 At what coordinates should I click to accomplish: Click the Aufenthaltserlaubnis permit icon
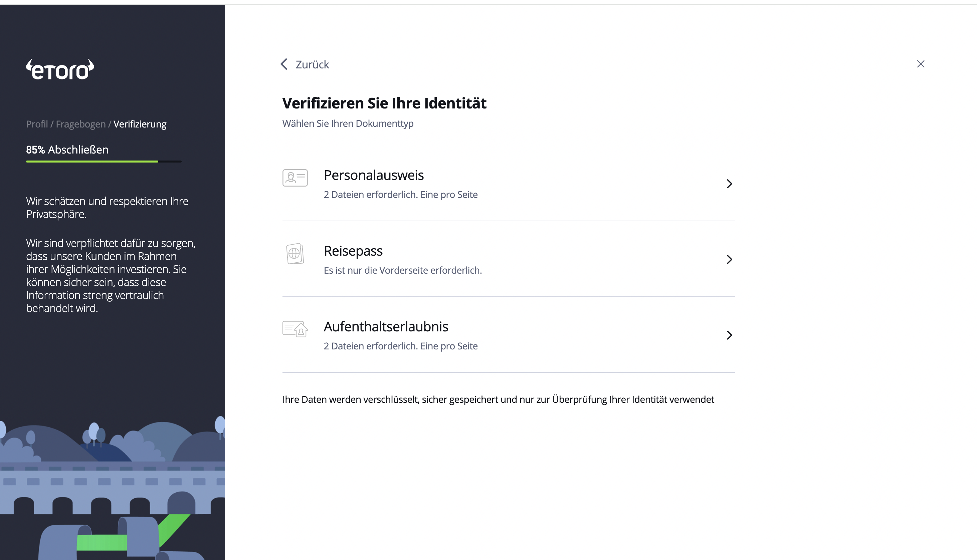[x=295, y=329]
